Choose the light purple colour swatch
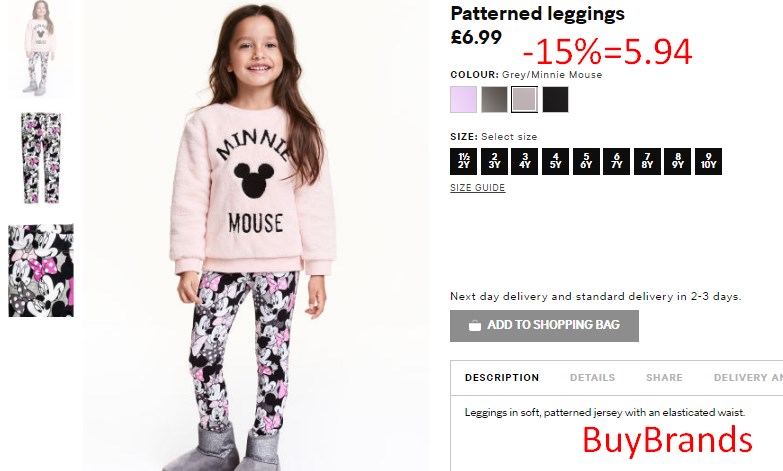Image resolution: width=783 pixels, height=471 pixels. (463, 99)
